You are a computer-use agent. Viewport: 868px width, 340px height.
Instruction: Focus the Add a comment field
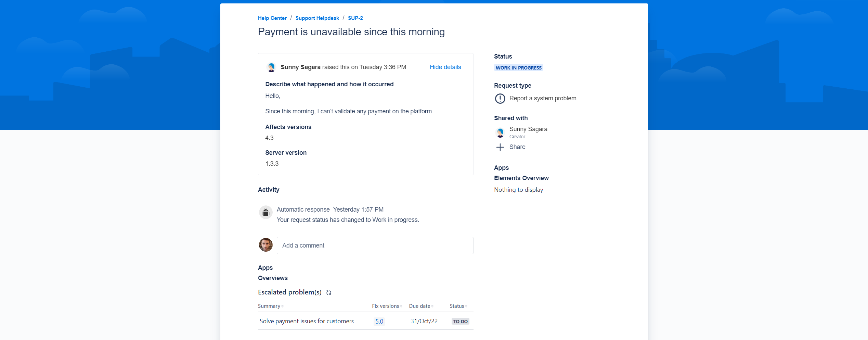[375, 245]
